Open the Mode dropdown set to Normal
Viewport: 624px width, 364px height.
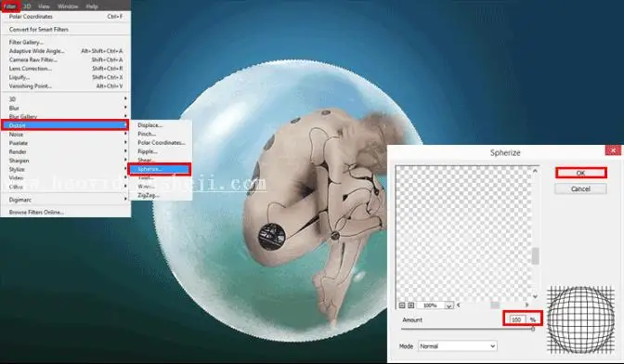[x=457, y=346]
